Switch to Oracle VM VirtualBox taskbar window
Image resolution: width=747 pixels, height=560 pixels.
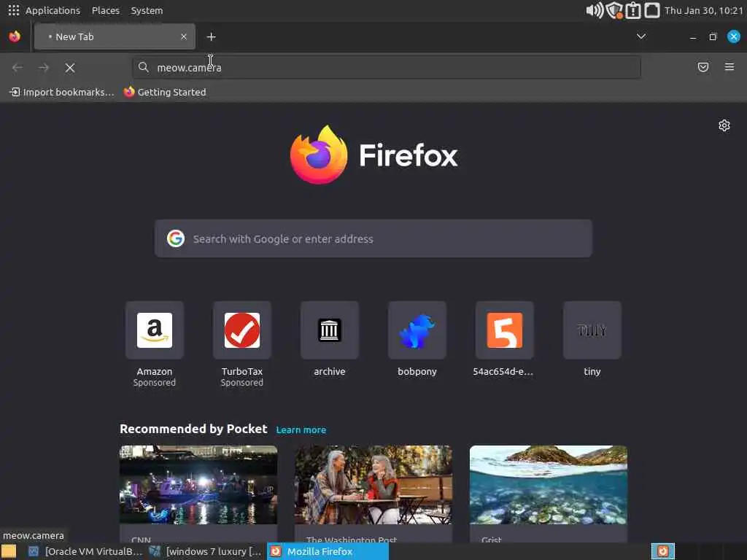[x=86, y=551]
